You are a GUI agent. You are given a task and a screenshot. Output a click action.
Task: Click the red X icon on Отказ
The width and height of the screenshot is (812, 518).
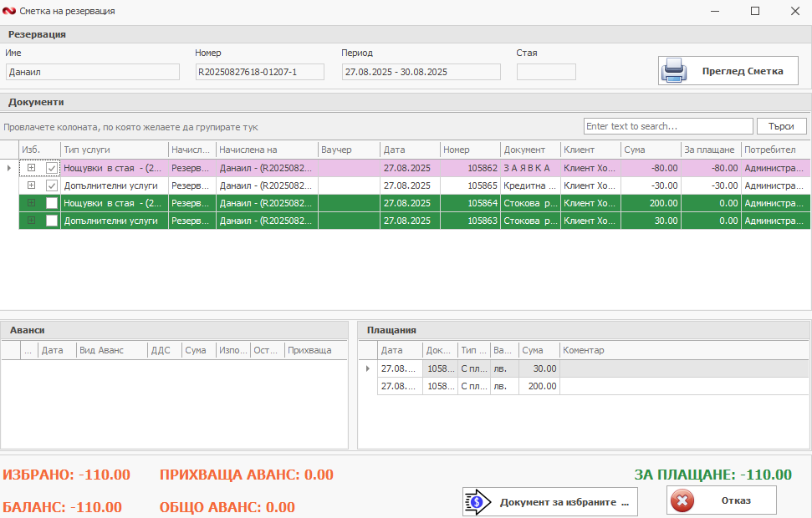point(683,501)
